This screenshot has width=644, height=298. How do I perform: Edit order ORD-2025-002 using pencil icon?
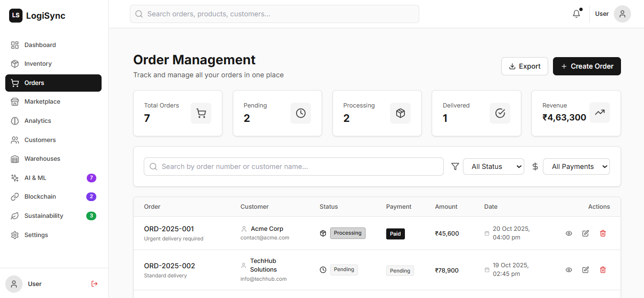(586, 270)
